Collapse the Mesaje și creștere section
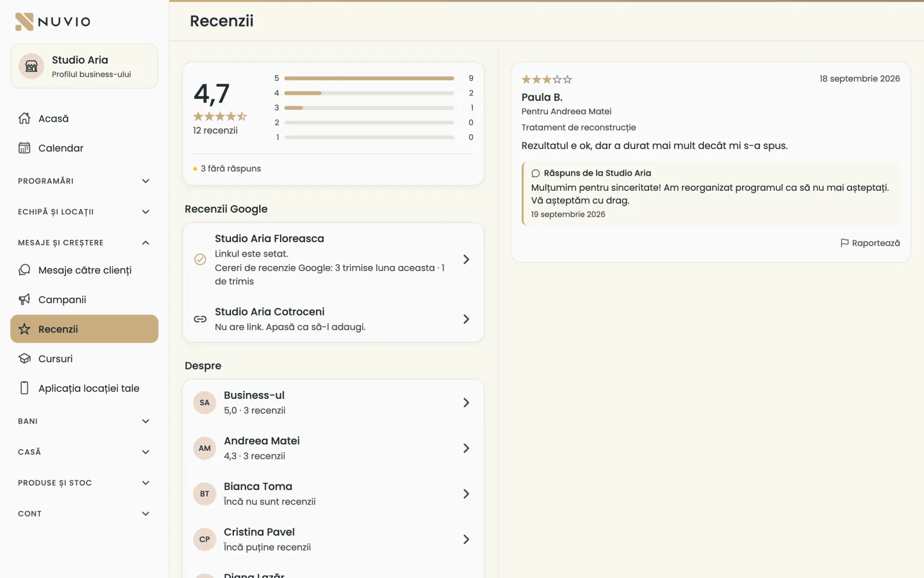924x578 pixels. click(x=84, y=243)
